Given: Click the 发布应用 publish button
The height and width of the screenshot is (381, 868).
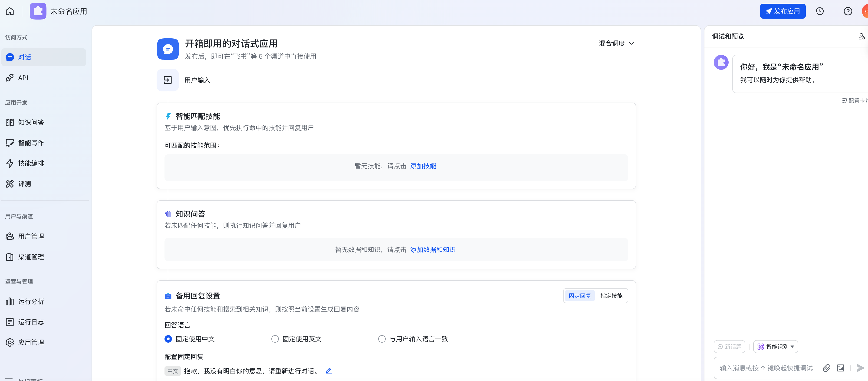Looking at the screenshot, I should pos(783,11).
